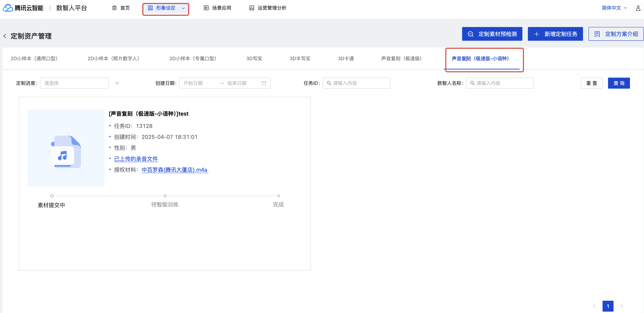This screenshot has height=313, width=644.
Task: Click 定制素材预检测 button
Action: 492,34
